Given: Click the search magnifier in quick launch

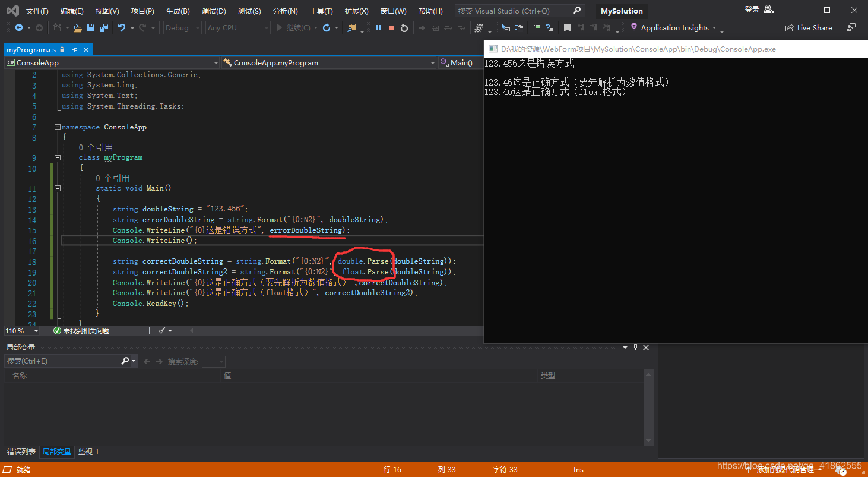Looking at the screenshot, I should point(576,11).
